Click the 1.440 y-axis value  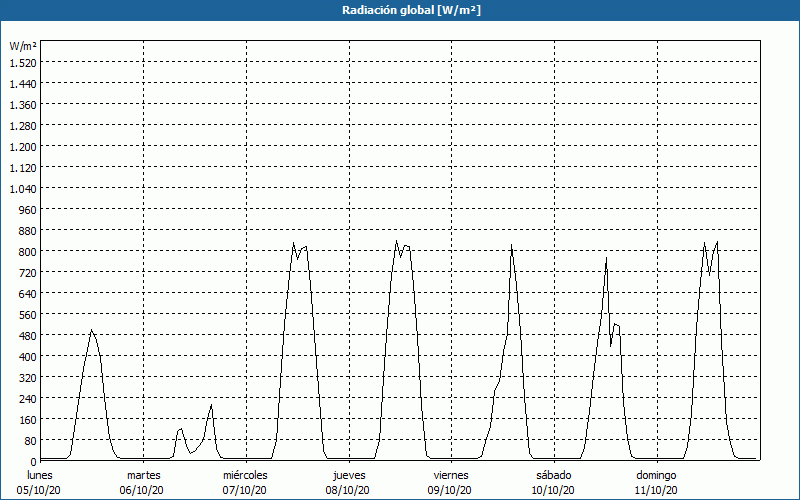click(23, 84)
